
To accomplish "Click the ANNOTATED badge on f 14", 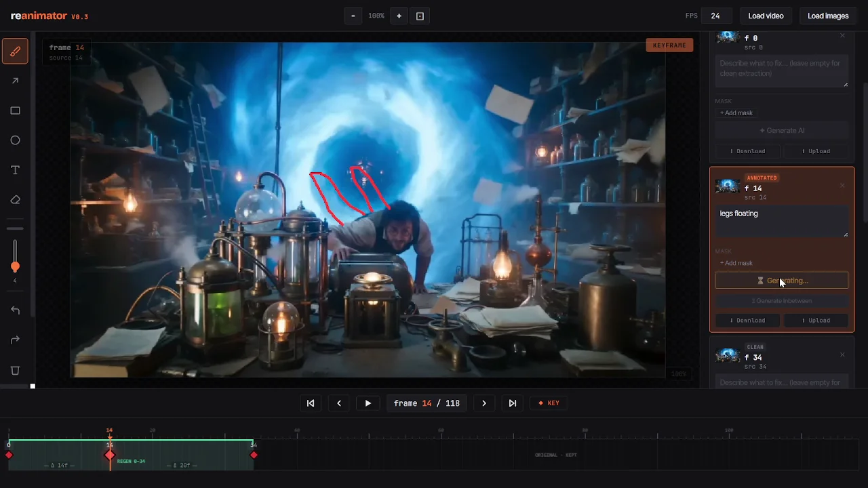I will tap(762, 178).
